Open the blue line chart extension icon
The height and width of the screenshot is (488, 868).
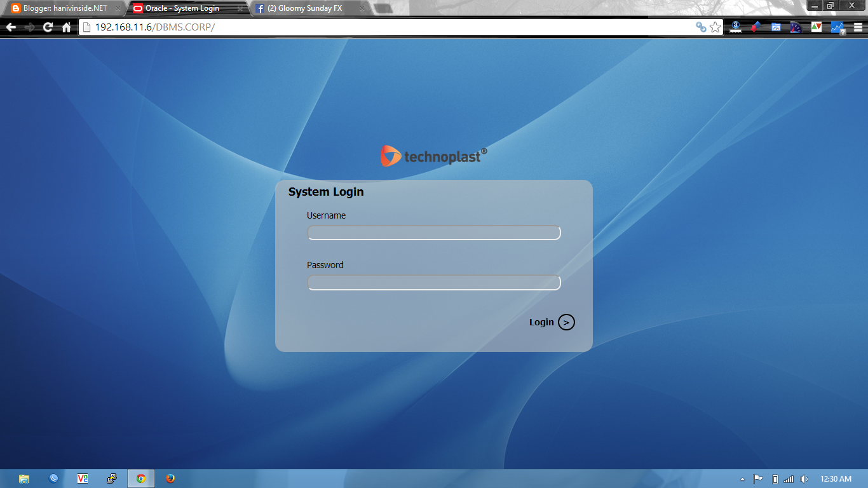click(x=837, y=28)
